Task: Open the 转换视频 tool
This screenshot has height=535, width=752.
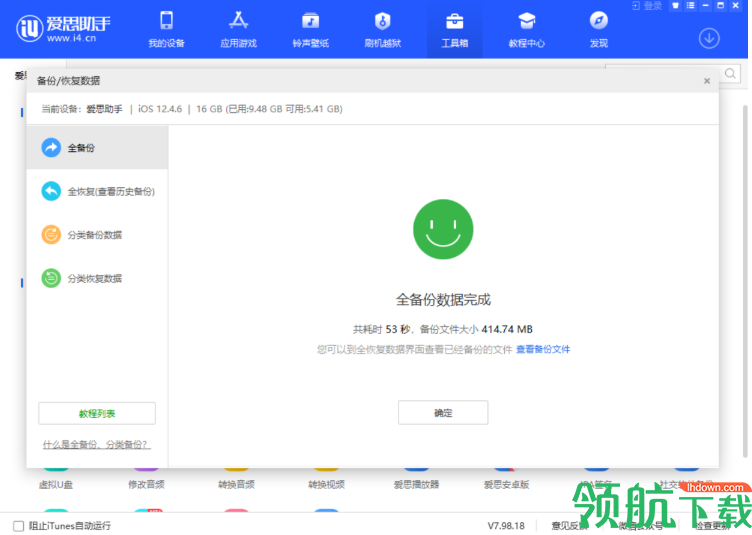Action: click(x=326, y=484)
